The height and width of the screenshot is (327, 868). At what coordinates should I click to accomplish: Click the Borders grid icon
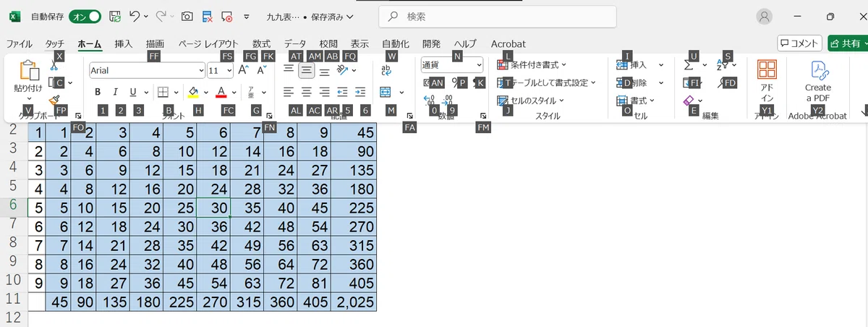pos(163,92)
